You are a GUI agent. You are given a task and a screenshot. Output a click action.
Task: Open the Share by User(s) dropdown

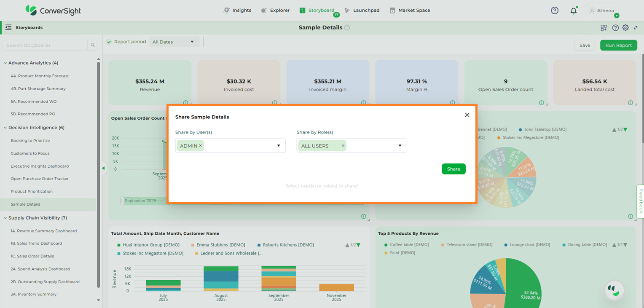(279, 146)
